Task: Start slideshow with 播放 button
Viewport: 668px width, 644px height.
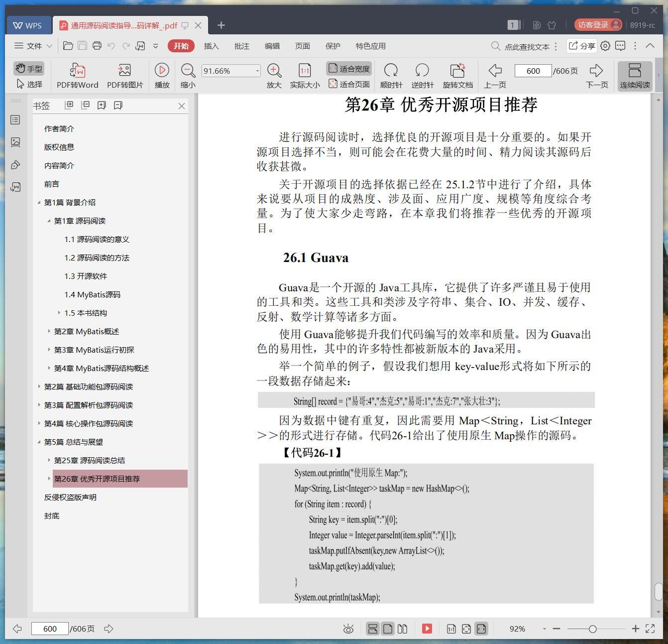Action: click(162, 76)
